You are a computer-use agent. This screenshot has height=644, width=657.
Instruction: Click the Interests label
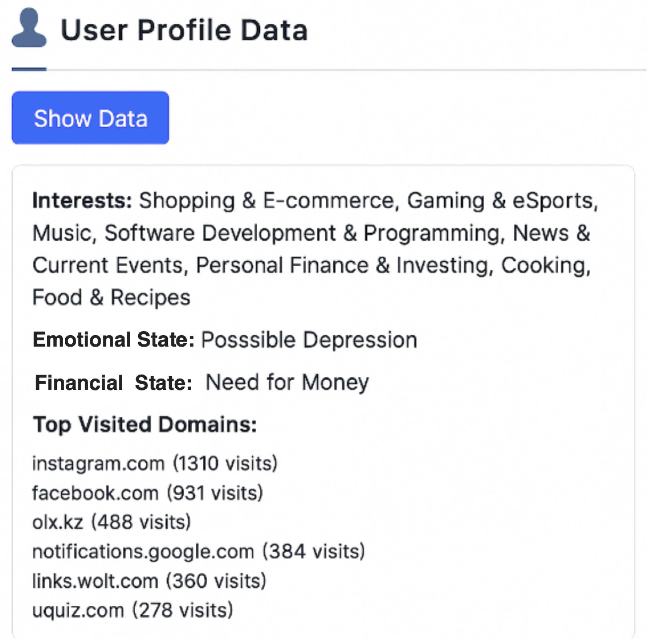point(82,201)
